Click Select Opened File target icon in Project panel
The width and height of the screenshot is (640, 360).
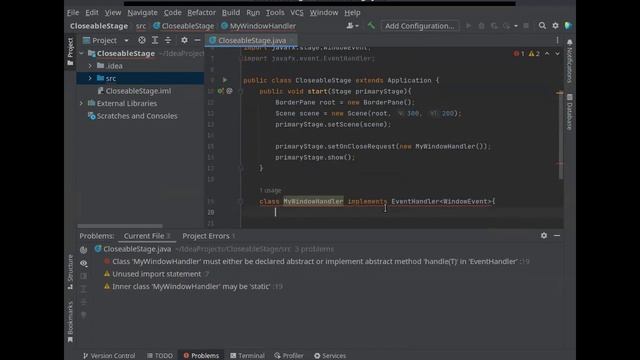[142, 40]
